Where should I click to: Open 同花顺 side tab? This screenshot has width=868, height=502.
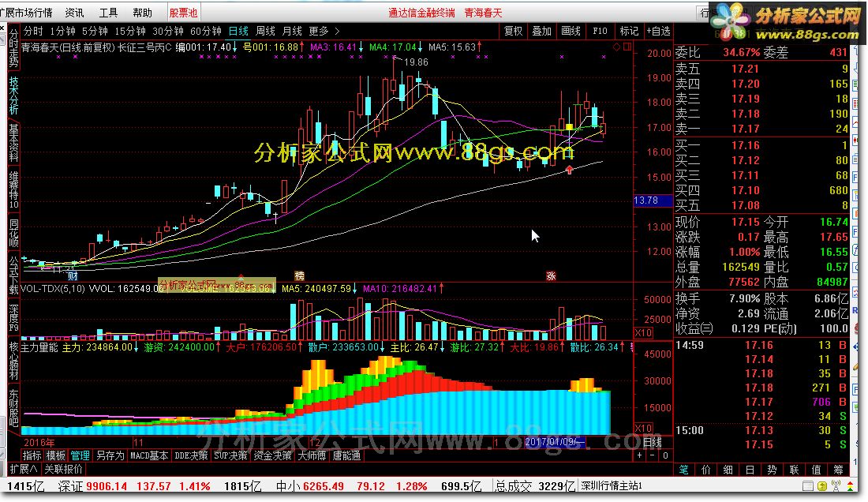click(13, 233)
